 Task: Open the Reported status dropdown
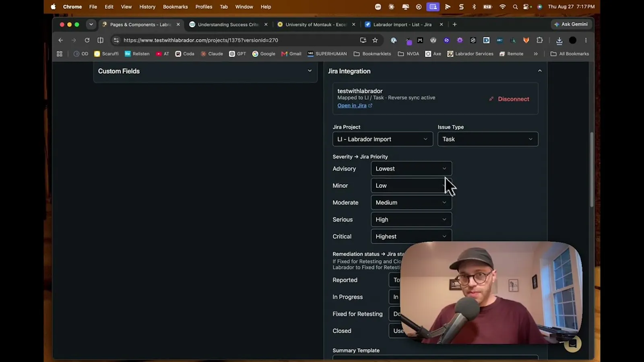(395, 280)
